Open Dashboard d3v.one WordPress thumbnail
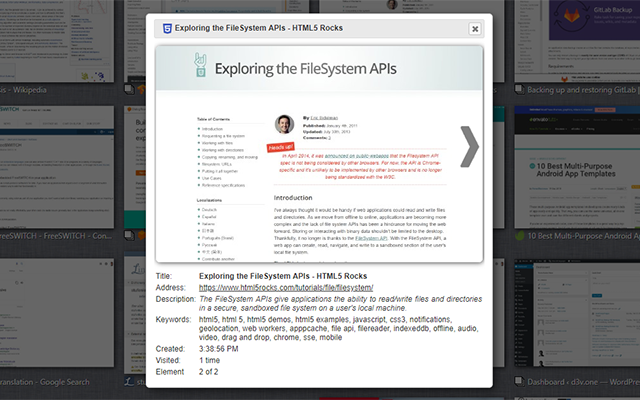640x400 pixels. click(x=577, y=313)
